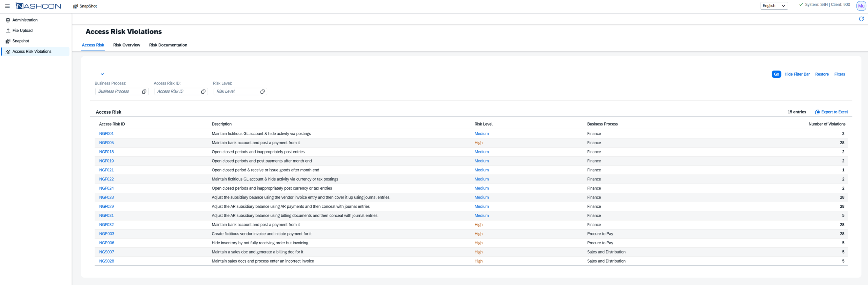Collapse the filter bar chevron
The image size is (868, 285).
tap(102, 74)
